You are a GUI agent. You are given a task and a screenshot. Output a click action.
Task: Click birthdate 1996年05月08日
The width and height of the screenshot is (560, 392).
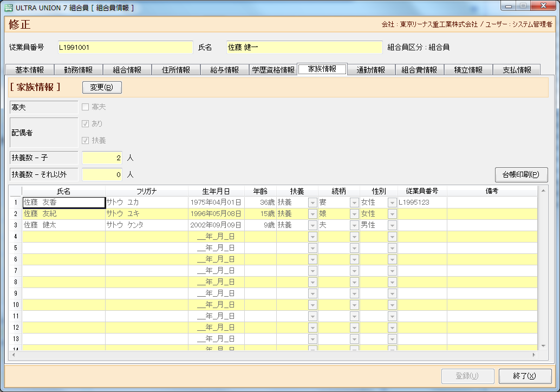tap(217, 214)
